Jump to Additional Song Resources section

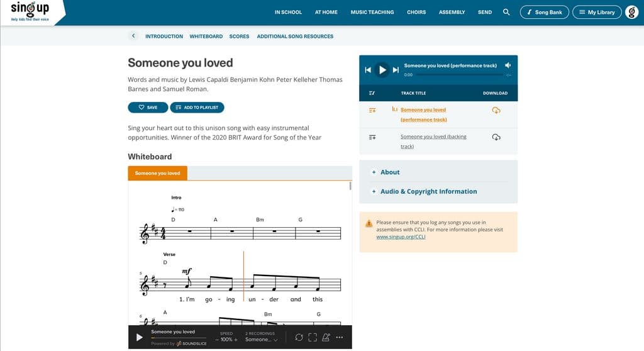click(295, 36)
